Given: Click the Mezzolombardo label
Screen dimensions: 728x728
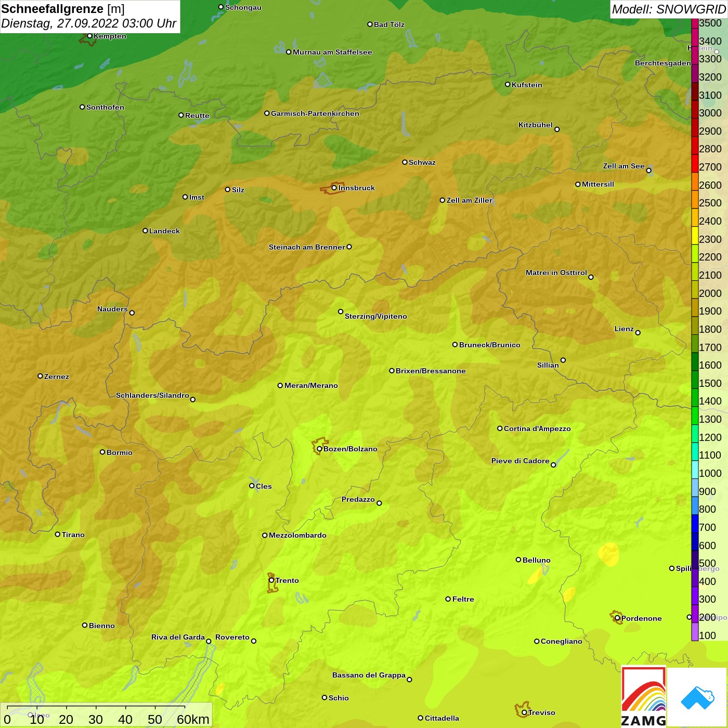Looking at the screenshot, I should pyautogui.click(x=297, y=535).
